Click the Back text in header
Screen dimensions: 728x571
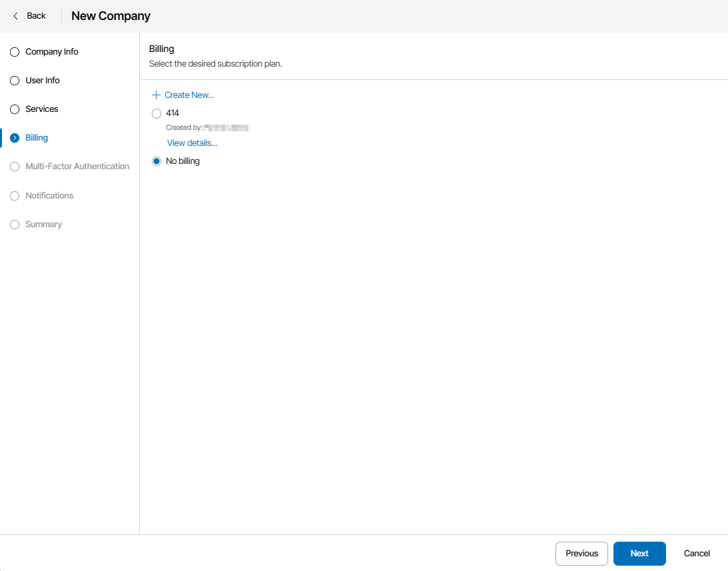[x=37, y=16]
